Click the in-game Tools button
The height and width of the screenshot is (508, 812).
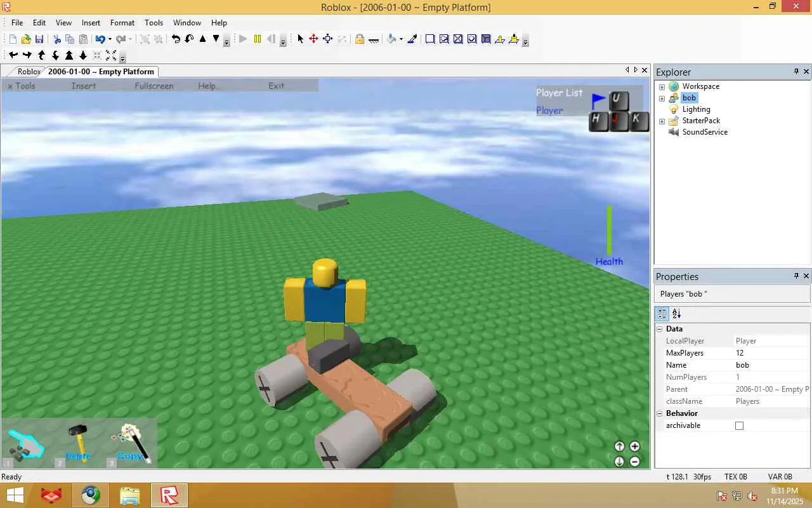22,86
